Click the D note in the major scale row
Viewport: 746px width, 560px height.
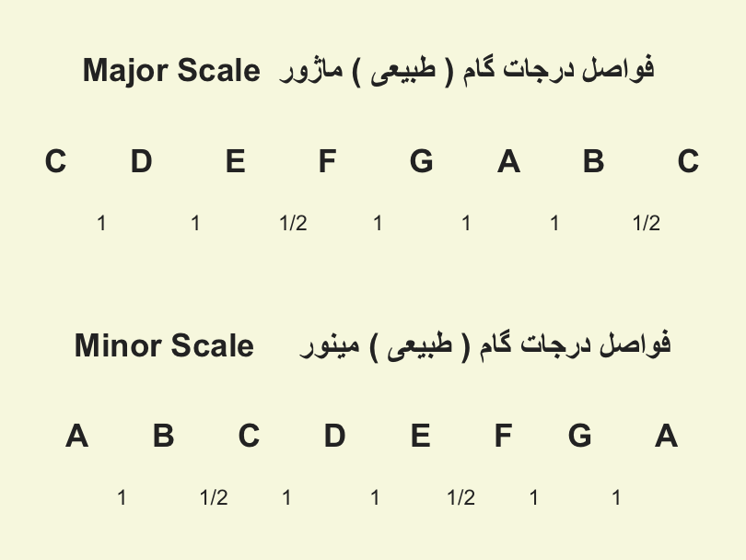click(141, 161)
